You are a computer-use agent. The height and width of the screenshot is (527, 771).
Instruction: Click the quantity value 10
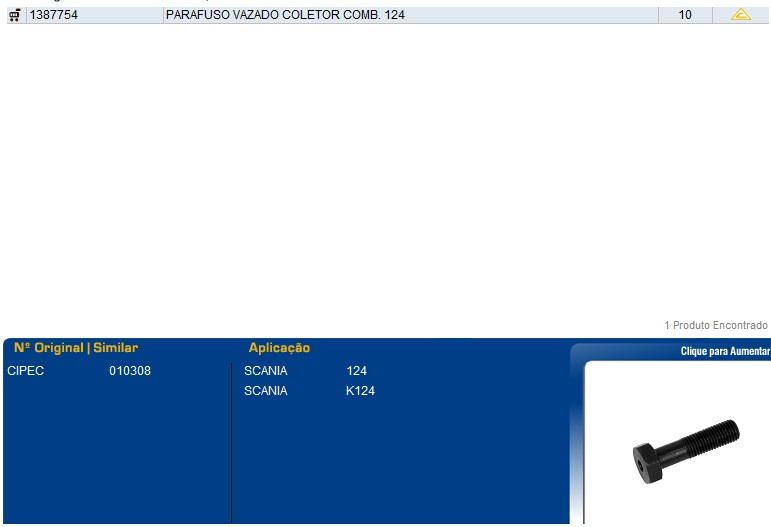pyautogui.click(x=684, y=15)
